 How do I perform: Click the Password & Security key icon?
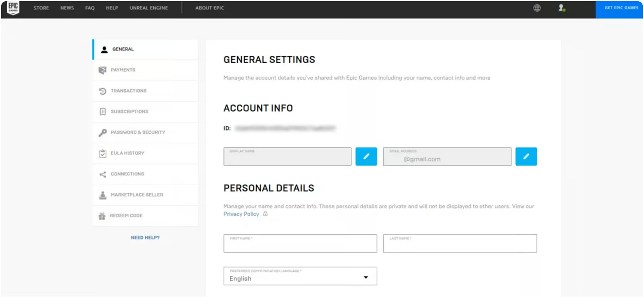pyautogui.click(x=102, y=132)
